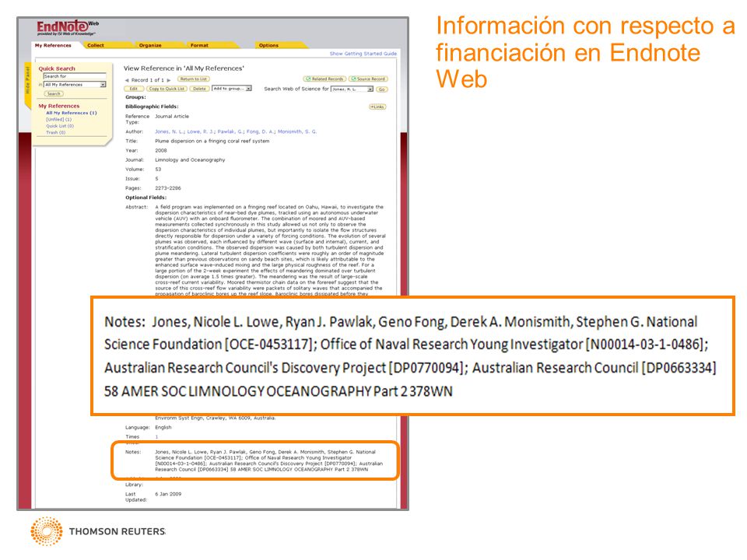
Task: Open the Quick List (0) group
Action: [x=60, y=126]
